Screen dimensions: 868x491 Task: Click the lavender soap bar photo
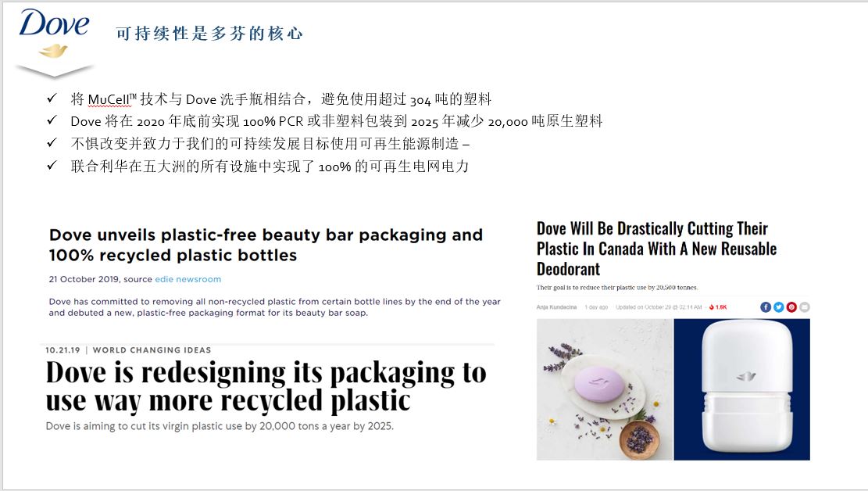[x=605, y=389]
